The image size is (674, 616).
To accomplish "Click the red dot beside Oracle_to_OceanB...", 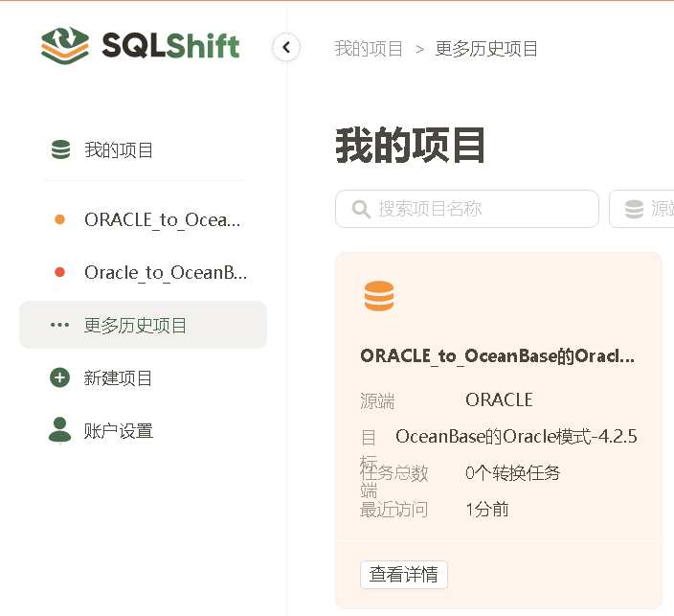I will [60, 272].
